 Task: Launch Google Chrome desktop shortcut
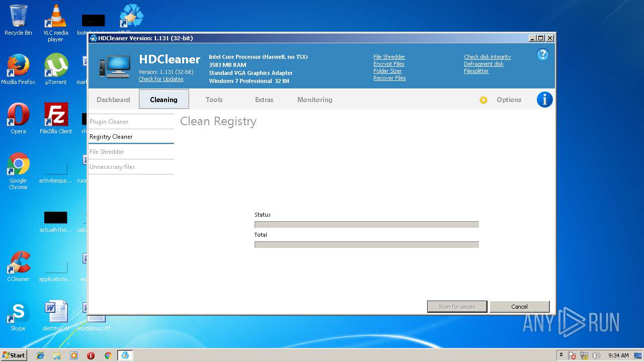[18, 171]
